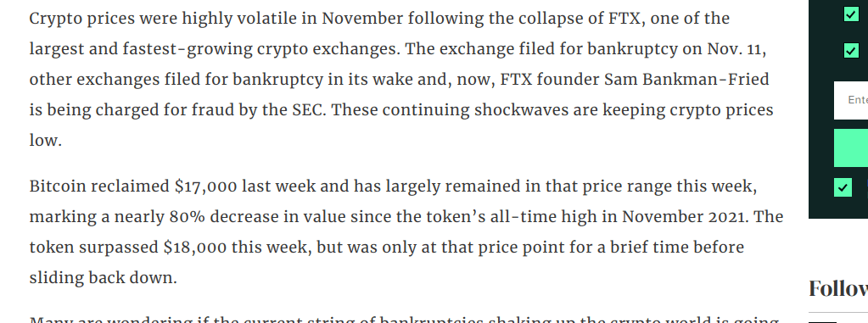Uncheck the second newsletter checkbox above email field

pyautogui.click(x=851, y=50)
